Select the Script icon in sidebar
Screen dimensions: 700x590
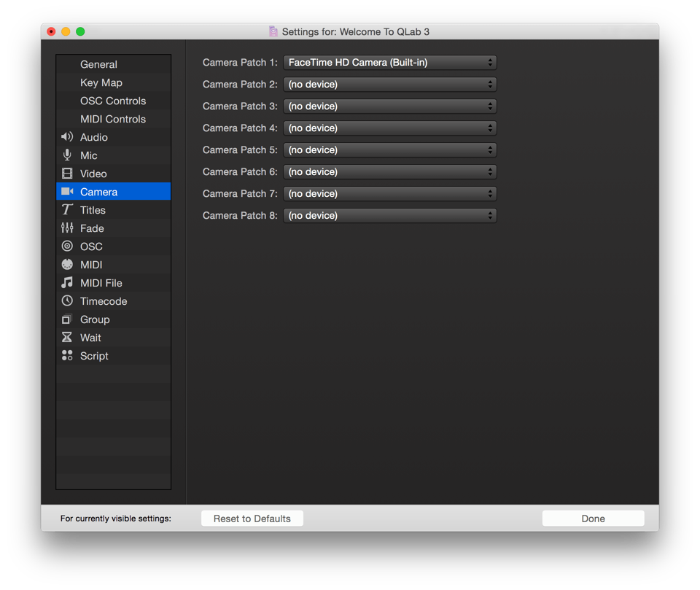click(67, 356)
